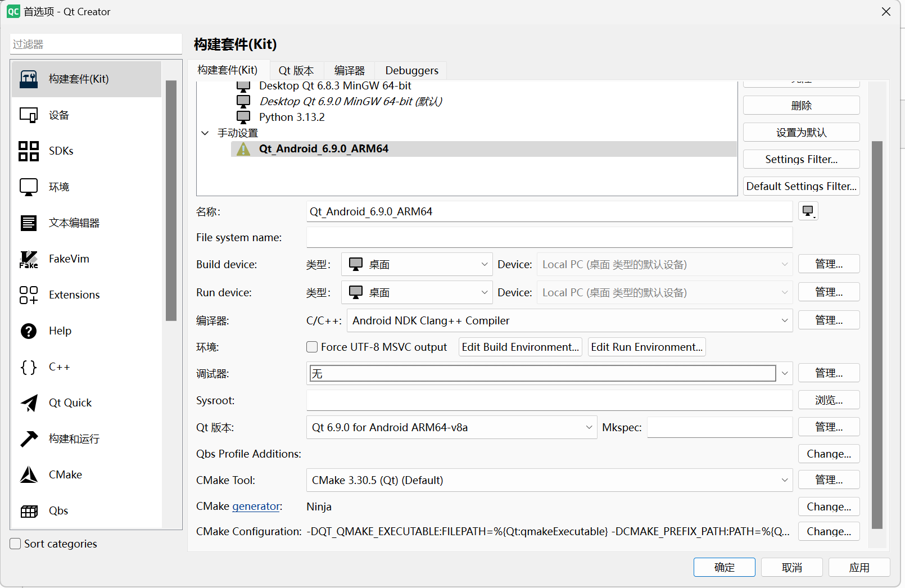Open Default Settings Filter... dialog
The image size is (905, 588).
tap(802, 187)
